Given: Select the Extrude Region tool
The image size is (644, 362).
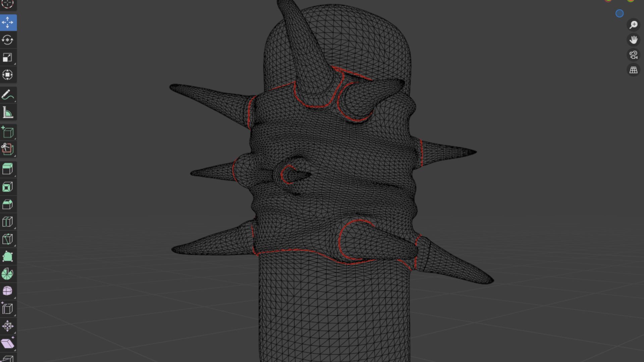Looking at the screenshot, I should click(8, 169).
